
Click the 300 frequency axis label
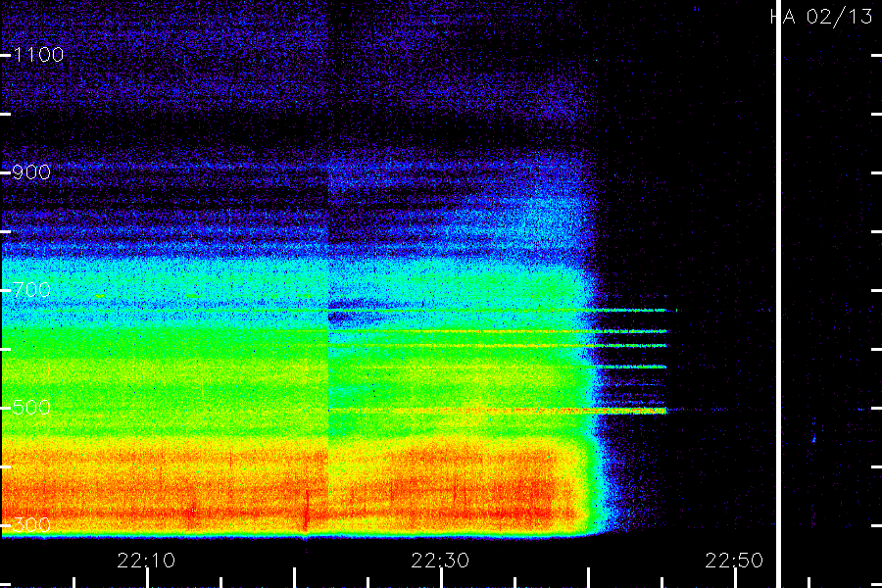point(31,525)
